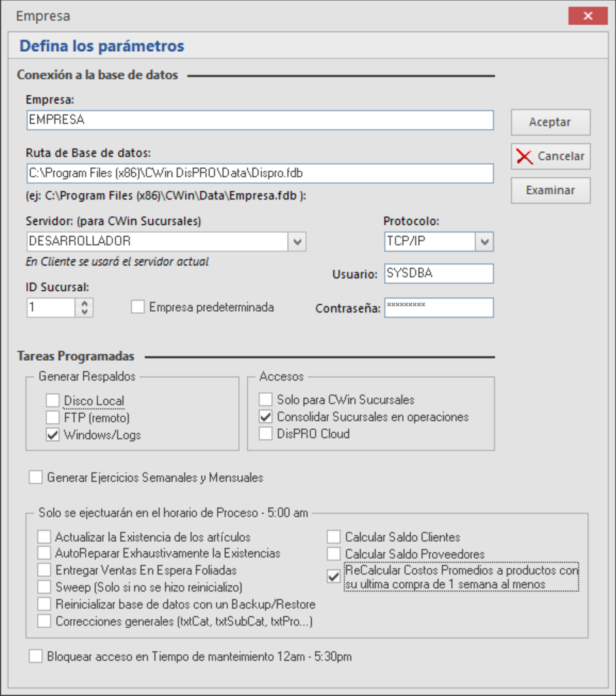Close the Empresa dialog window
This screenshot has height=696, width=616.
588,16
